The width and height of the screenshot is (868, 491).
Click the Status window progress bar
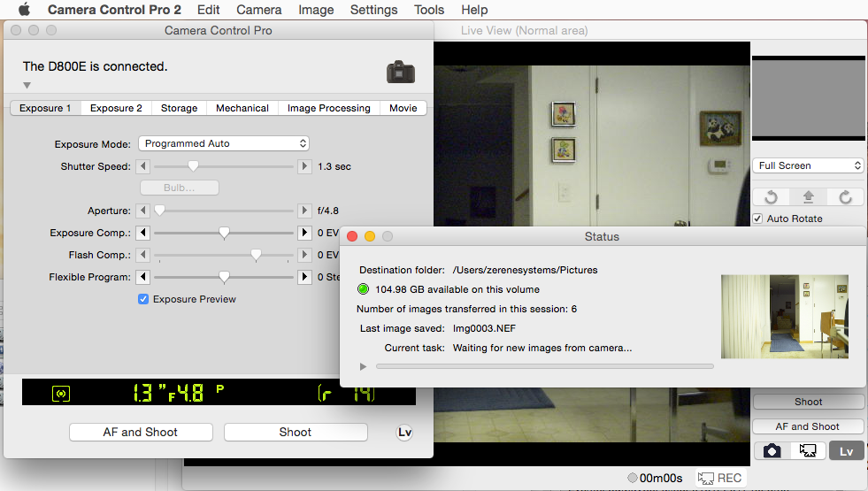[545, 366]
